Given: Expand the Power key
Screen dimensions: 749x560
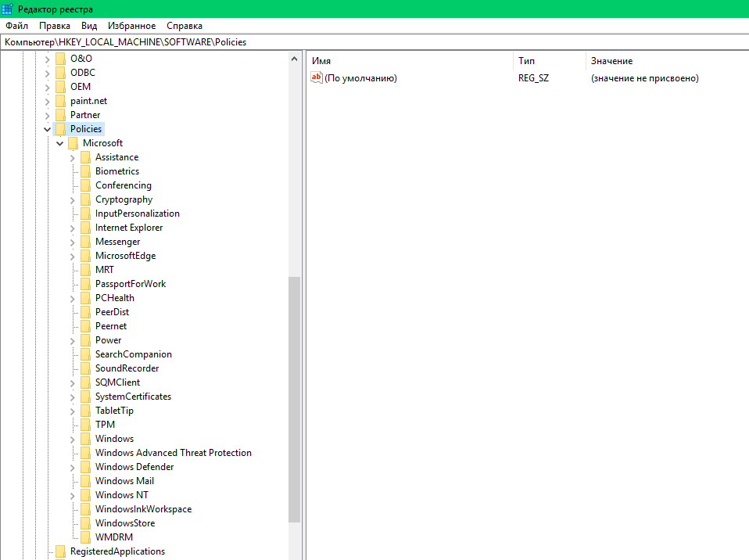Looking at the screenshot, I should (72, 341).
